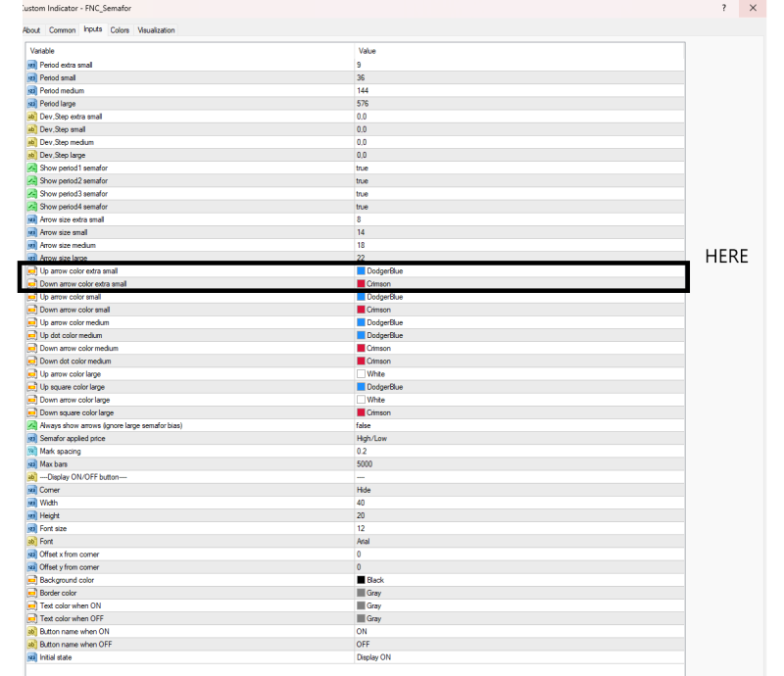Click the double-type icon beside Mark spacing

click(32, 451)
